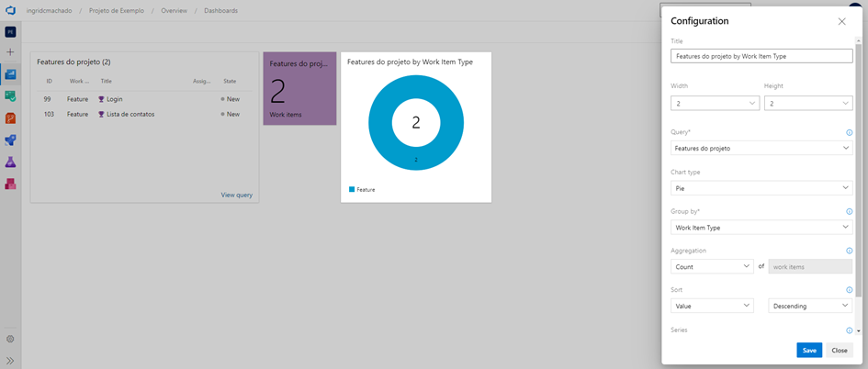Open Boards from the sidebar

point(11,96)
